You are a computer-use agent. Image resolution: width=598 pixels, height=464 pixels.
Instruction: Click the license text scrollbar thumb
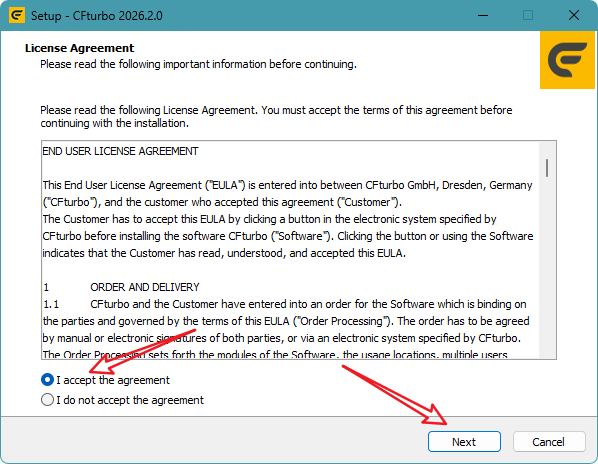click(x=547, y=168)
